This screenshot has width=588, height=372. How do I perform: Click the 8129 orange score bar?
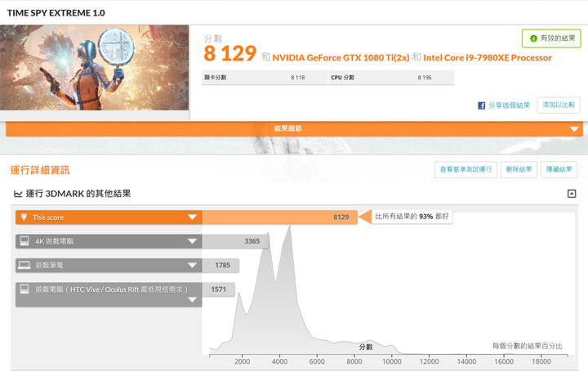[x=279, y=217]
